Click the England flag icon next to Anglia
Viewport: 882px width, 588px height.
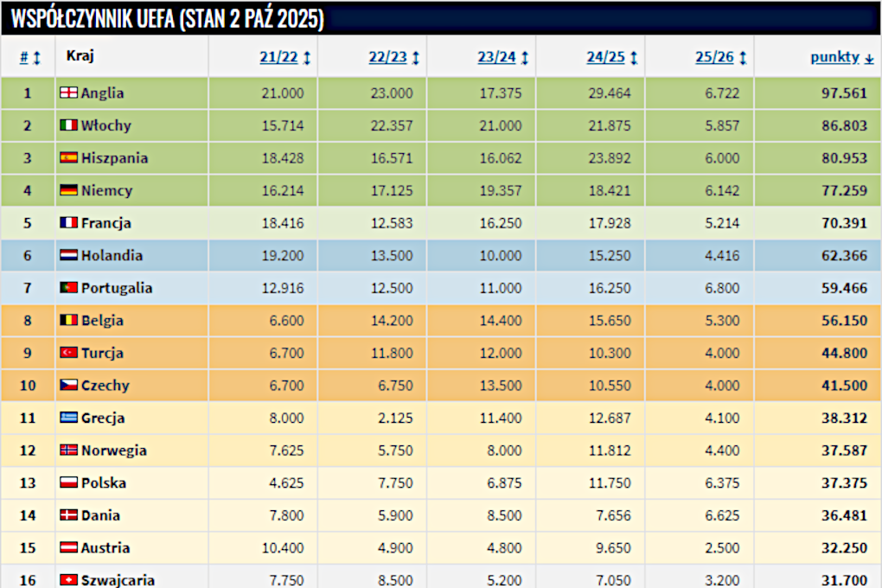68,93
